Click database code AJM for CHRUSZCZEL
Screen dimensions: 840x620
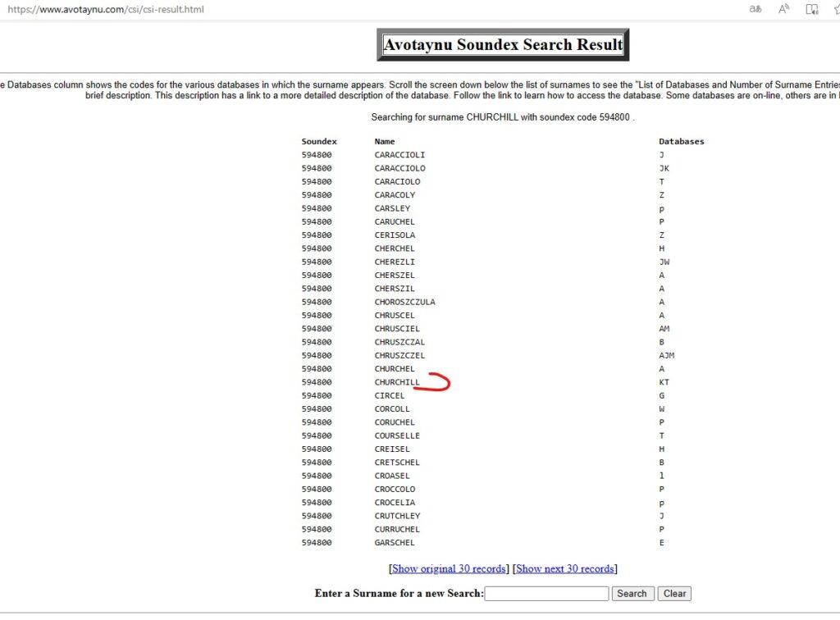coord(667,355)
